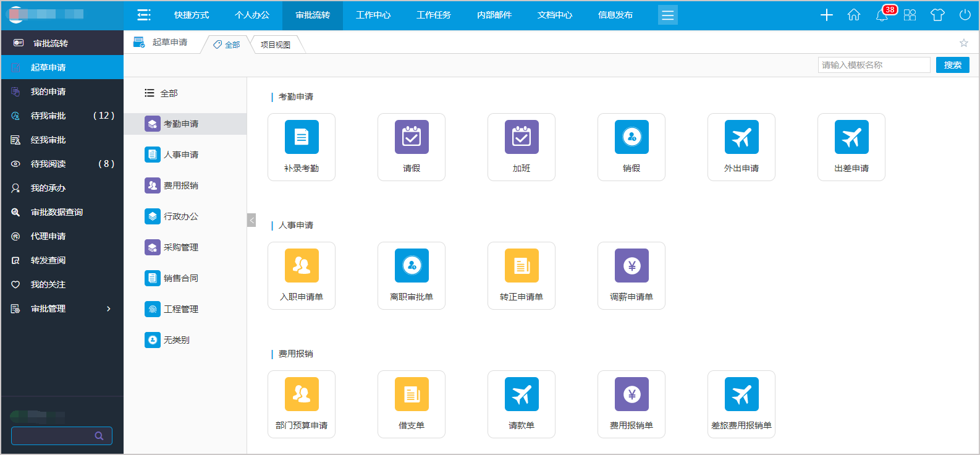Click the template name search field
The image size is (980, 455).
coord(874,65)
